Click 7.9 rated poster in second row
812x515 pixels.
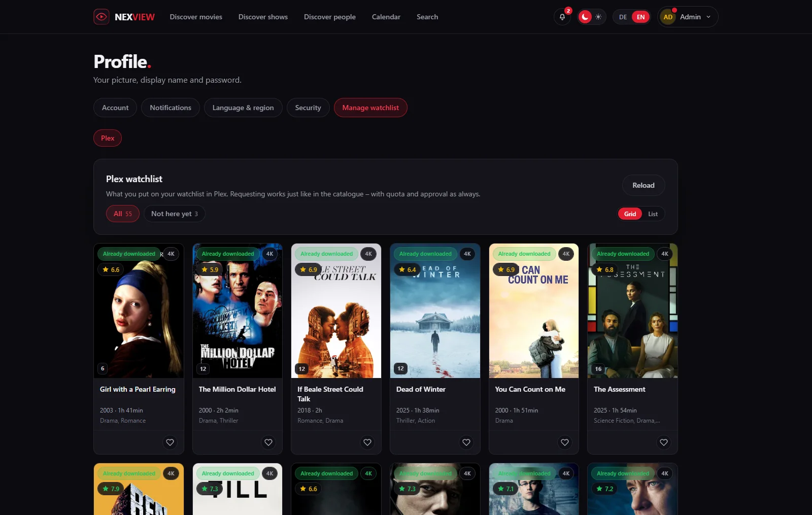pyautogui.click(x=139, y=489)
